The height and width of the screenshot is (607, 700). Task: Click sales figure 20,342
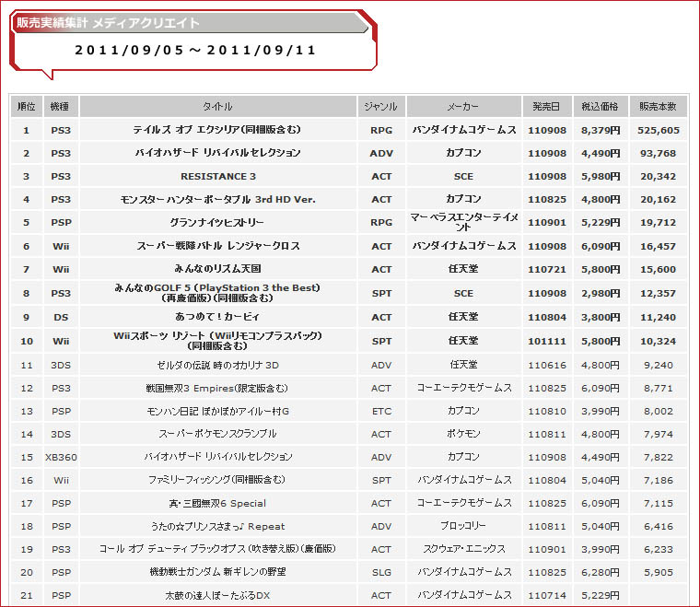[658, 177]
